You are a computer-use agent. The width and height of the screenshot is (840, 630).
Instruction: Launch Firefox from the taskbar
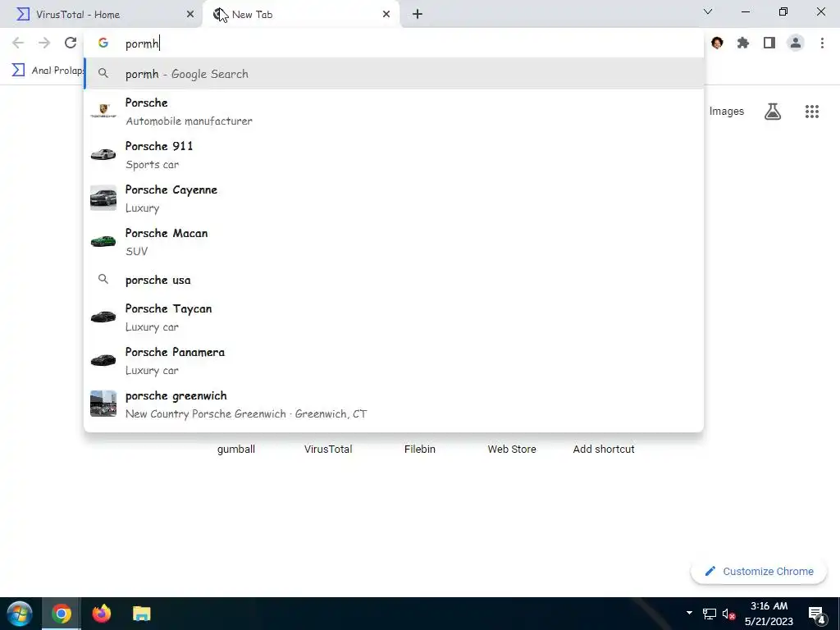[101, 614]
